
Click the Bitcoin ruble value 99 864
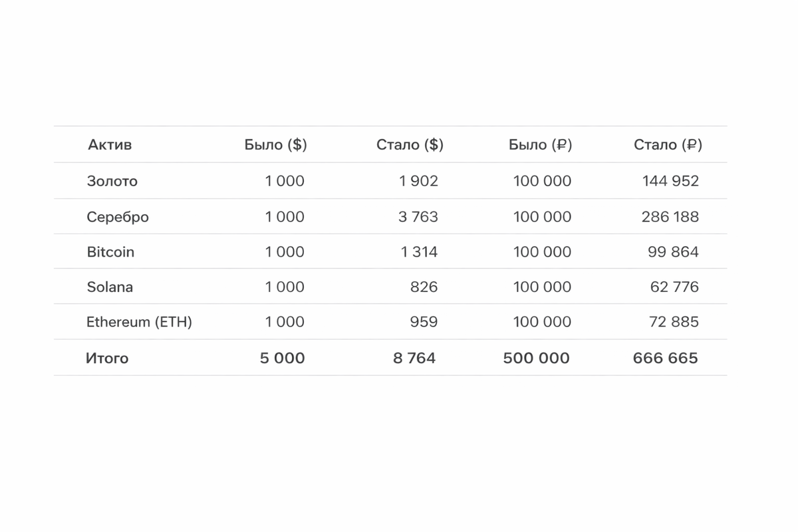tap(673, 252)
